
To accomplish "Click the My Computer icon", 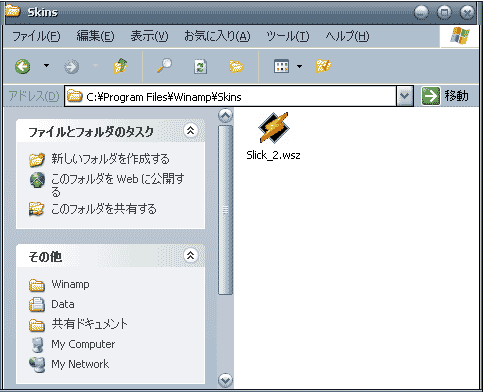I will (37, 345).
